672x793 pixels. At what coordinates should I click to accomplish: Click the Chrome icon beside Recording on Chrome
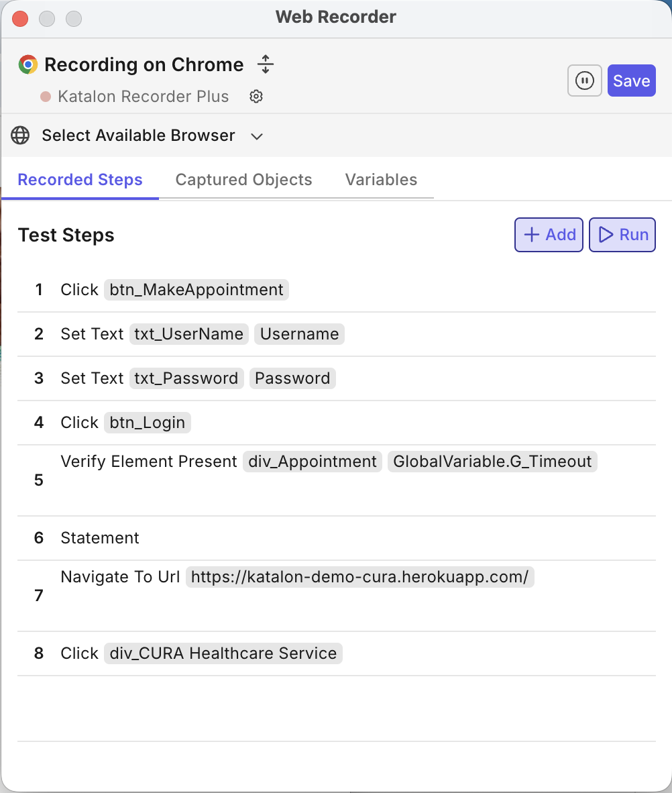27,64
